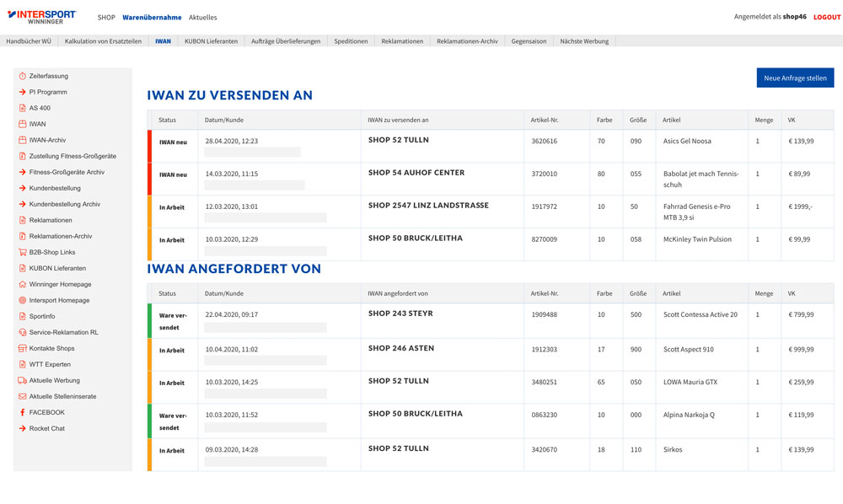Open the Reklamationen-Archiv tab in submenu
The image size is (843, 504).
pyautogui.click(x=467, y=41)
